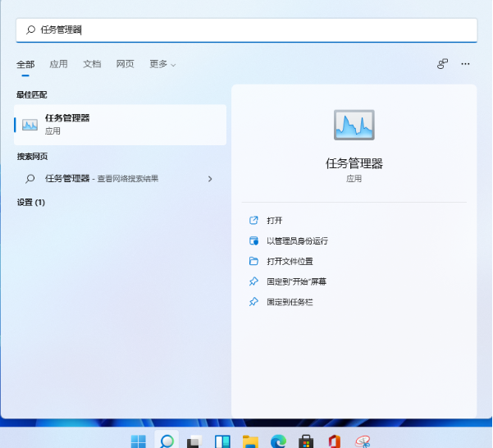Open the account/organization search icon
This screenshot has height=448, width=493.
(442, 64)
